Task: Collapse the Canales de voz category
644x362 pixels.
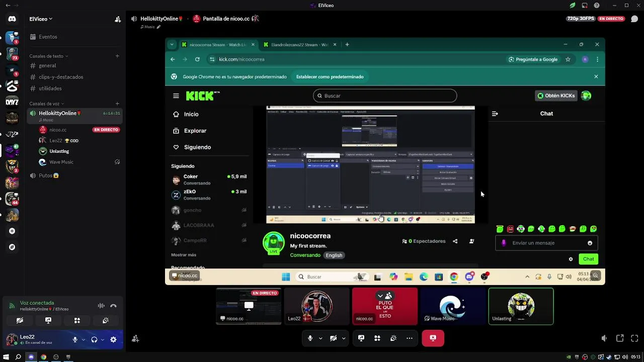Action: coord(46,104)
